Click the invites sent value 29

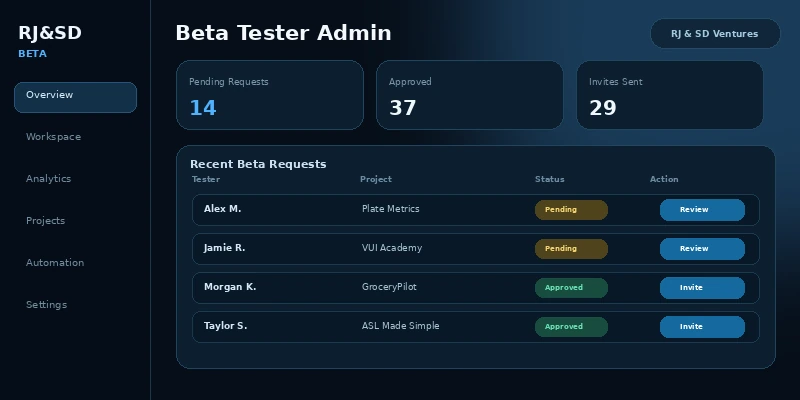coord(603,108)
